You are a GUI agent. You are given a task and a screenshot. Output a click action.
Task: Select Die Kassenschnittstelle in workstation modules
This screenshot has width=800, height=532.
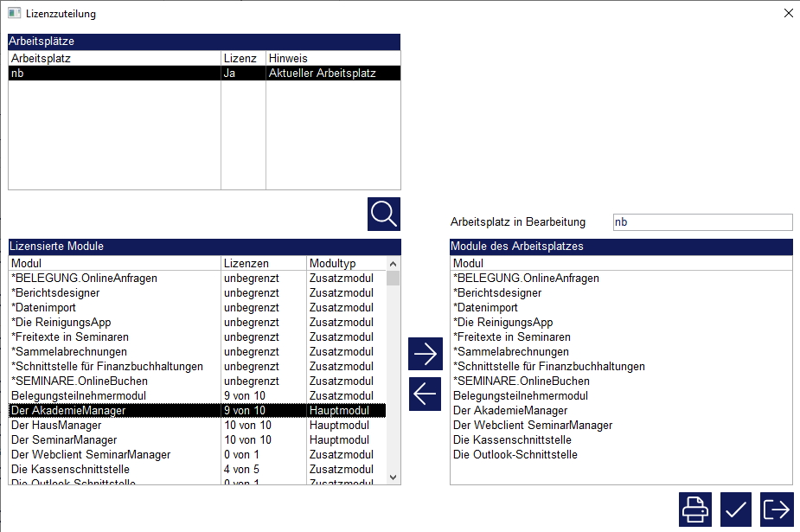pos(512,439)
